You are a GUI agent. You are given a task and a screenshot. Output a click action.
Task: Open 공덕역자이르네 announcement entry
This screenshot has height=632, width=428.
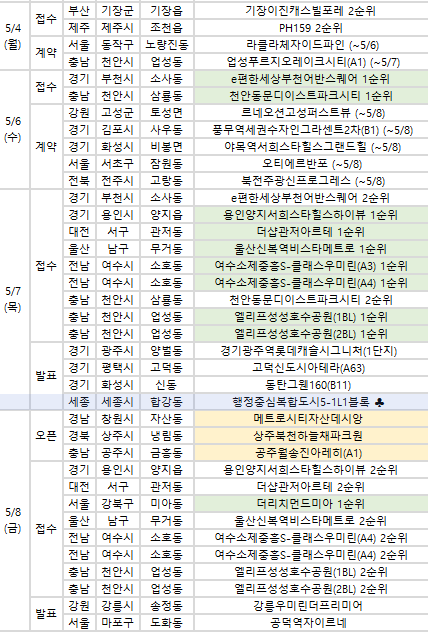pyautogui.click(x=311, y=623)
